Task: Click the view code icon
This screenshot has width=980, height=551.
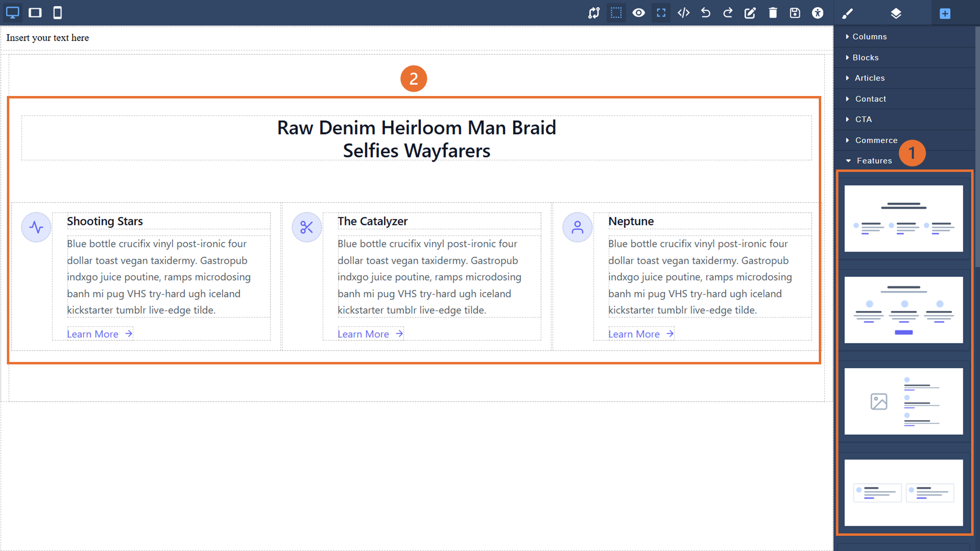Action: point(684,13)
